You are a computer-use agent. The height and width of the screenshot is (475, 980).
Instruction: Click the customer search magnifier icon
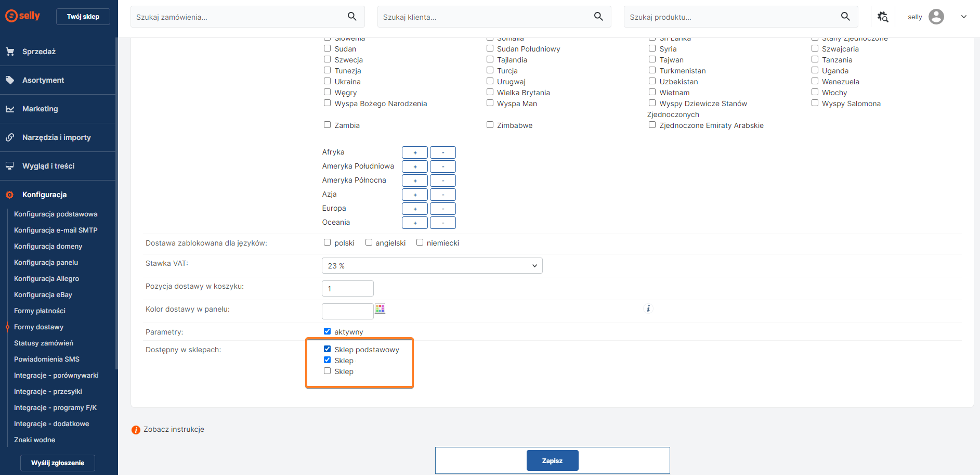[598, 17]
